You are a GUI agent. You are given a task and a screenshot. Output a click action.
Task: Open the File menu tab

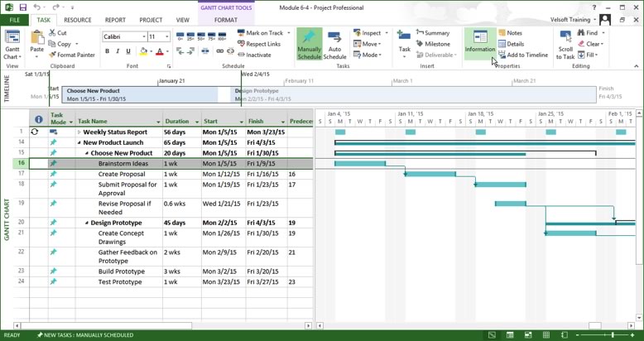click(15, 20)
